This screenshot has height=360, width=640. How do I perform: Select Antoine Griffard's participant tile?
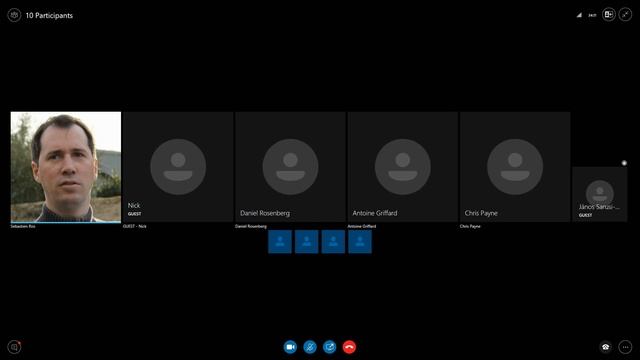tap(402, 167)
